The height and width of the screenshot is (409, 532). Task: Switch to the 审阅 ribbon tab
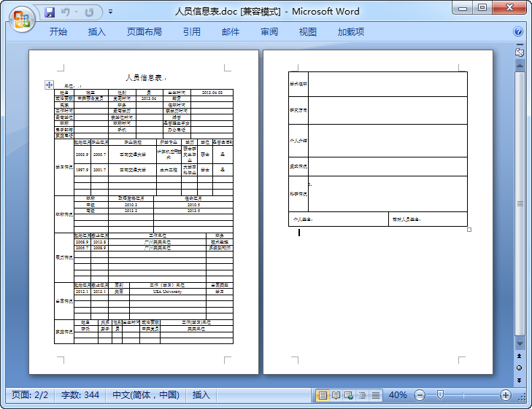(x=269, y=32)
